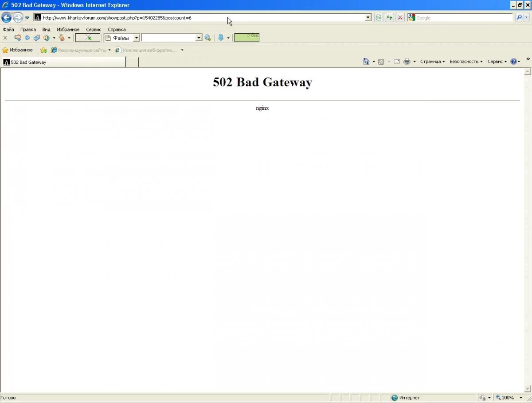The image size is (532, 403).
Task: Click the 100% zoom level button
Action: tap(505, 398)
